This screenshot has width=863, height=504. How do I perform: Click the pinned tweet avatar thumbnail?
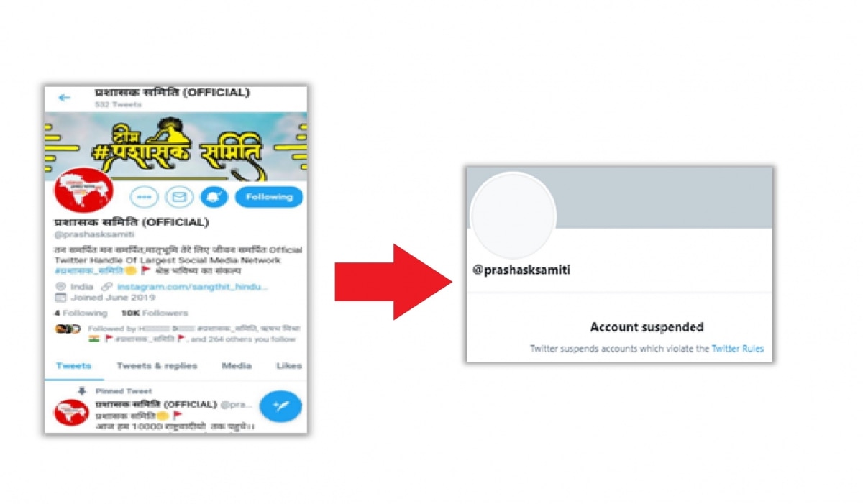(x=71, y=413)
